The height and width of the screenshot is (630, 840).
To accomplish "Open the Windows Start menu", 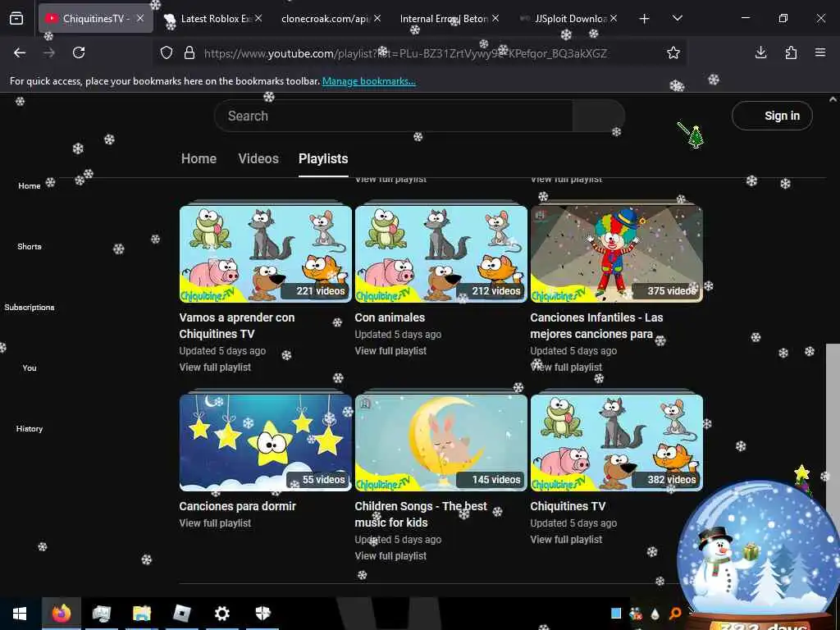I will pyautogui.click(x=20, y=614).
